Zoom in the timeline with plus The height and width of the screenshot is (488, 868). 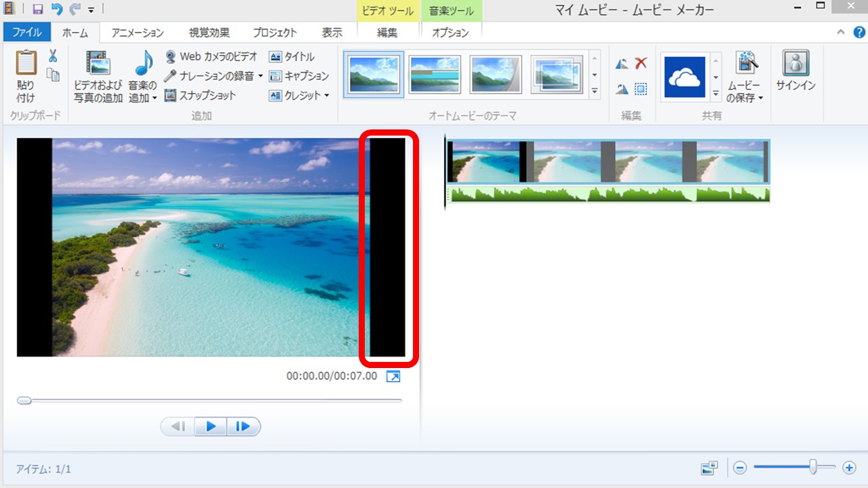point(849,468)
